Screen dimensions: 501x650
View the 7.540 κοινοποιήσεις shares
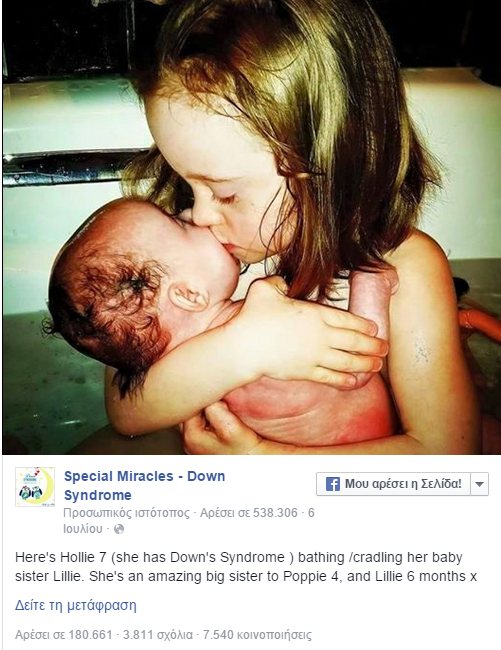(257, 635)
